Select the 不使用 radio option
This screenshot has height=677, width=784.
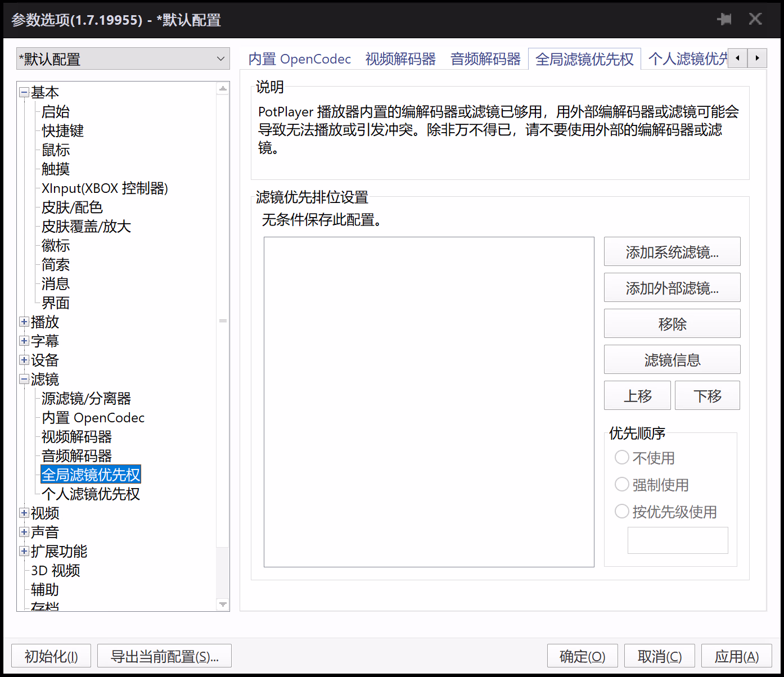622,457
